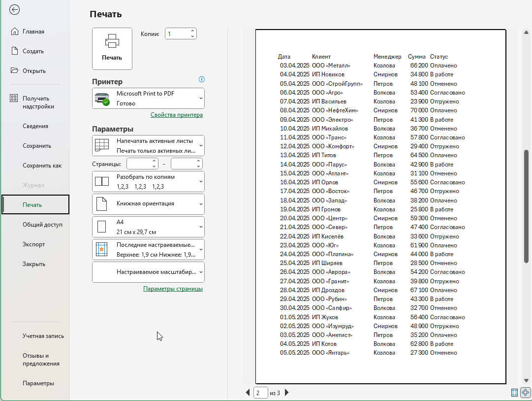
Task: Select Экспорт in the sidebar menu
Action: [x=33, y=244]
